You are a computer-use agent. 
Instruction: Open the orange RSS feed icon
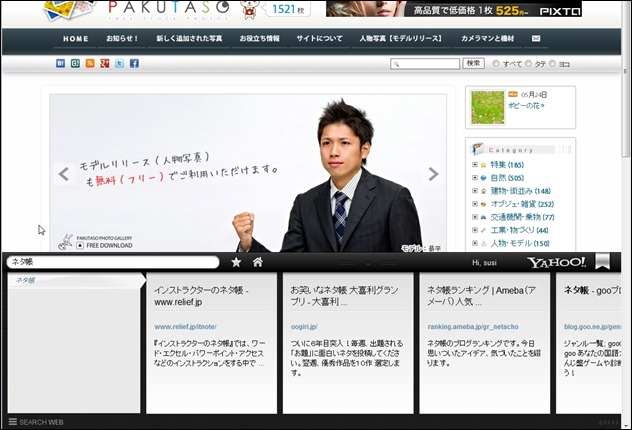(90, 63)
